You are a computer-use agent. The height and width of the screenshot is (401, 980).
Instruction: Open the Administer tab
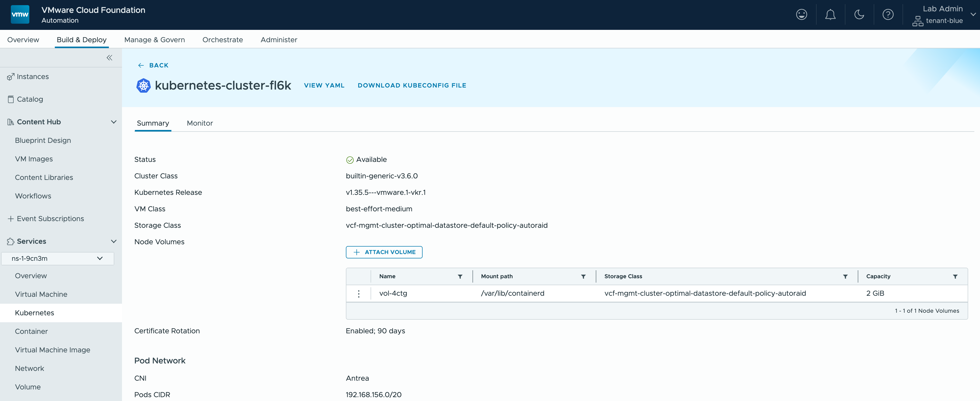pos(279,40)
